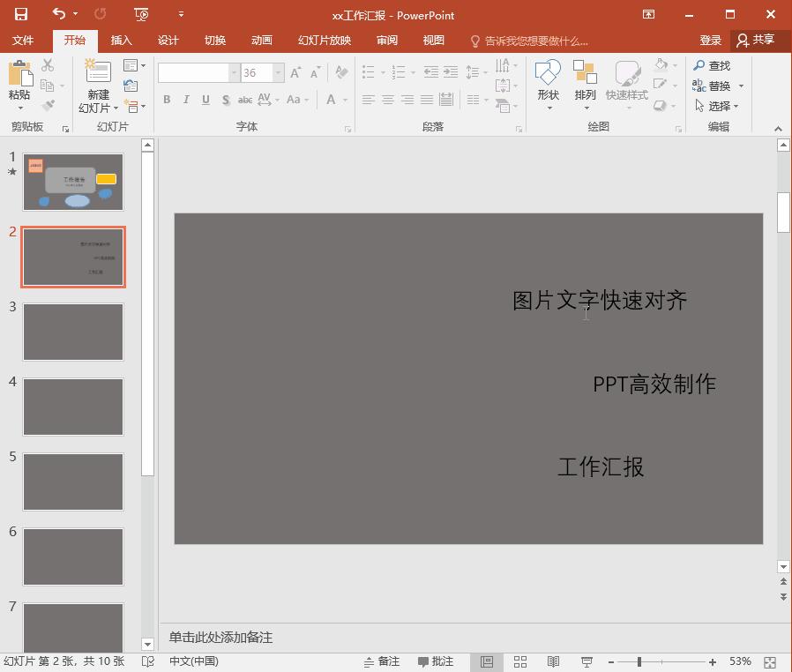Click the 共享 (Share) button
Viewport: 792px width, 672px height.
764,40
